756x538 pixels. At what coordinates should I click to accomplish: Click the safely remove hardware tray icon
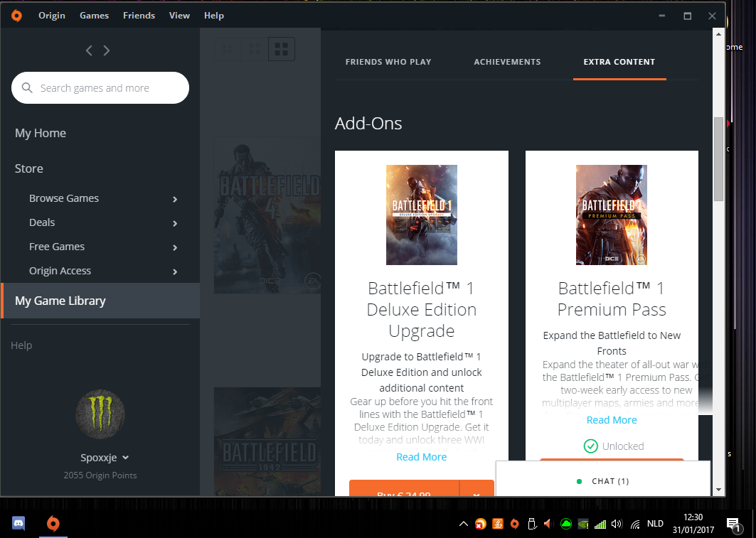[x=532, y=524]
